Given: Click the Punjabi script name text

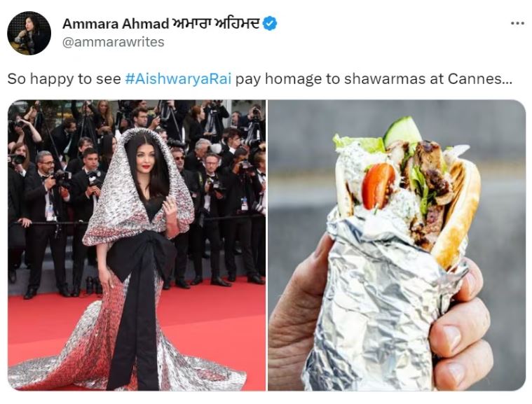Looking at the screenshot, I should (216, 23).
